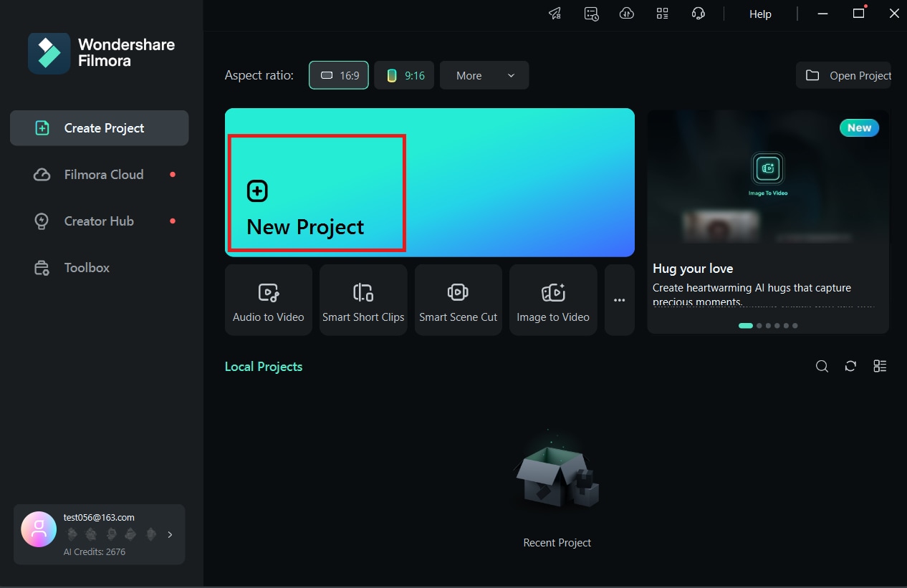Launch Smart Short Clips tool
The image size is (907, 588).
tap(363, 300)
